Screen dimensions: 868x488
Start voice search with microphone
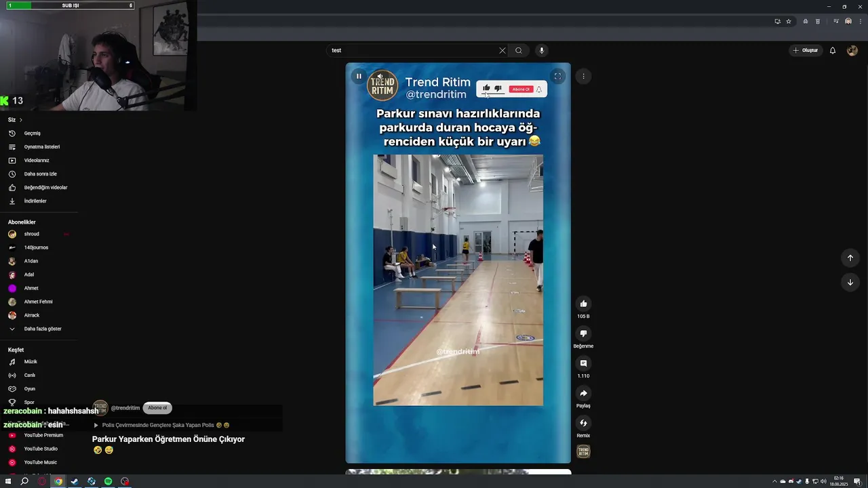pyautogui.click(x=541, y=50)
